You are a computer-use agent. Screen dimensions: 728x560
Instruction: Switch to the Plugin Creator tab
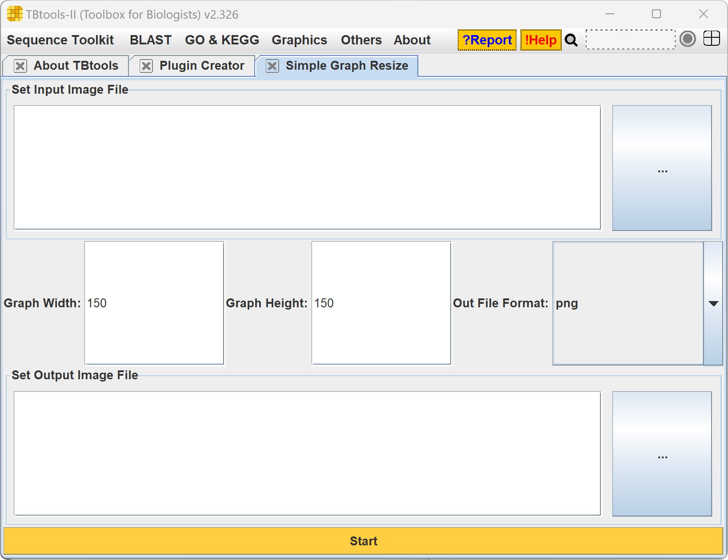201,66
